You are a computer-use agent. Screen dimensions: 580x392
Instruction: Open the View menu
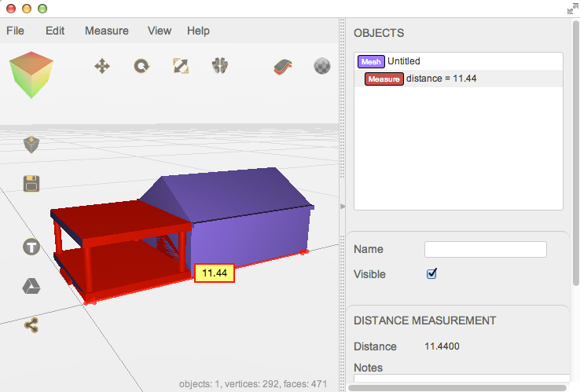160,31
